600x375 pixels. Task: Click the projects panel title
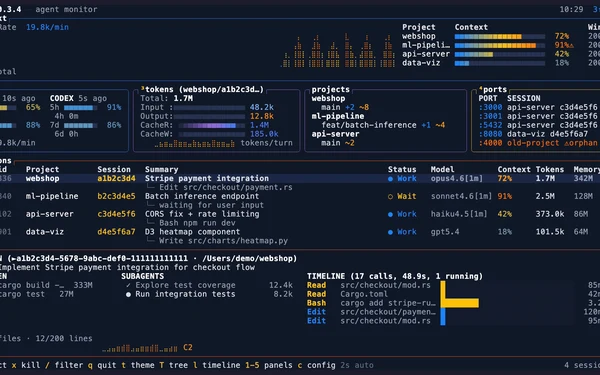point(331,90)
